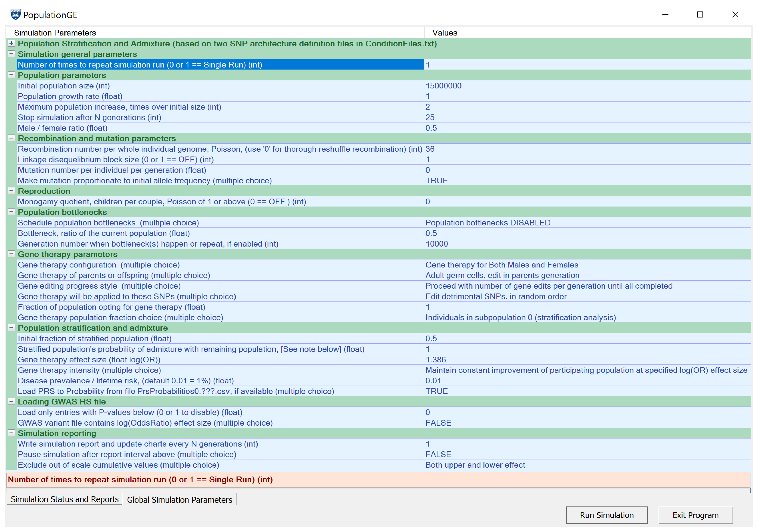Select Stop simulation after N generations label
This screenshot has height=532, width=758.
click(x=220, y=117)
